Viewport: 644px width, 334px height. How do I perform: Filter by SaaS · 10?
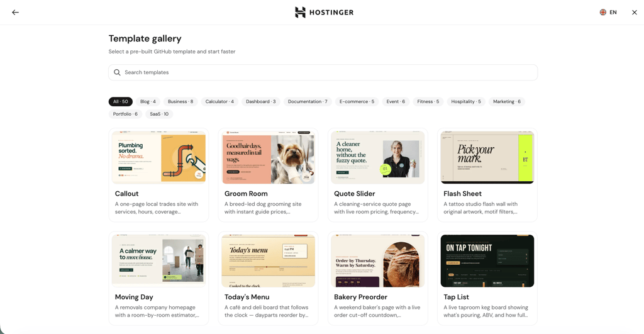tap(159, 114)
